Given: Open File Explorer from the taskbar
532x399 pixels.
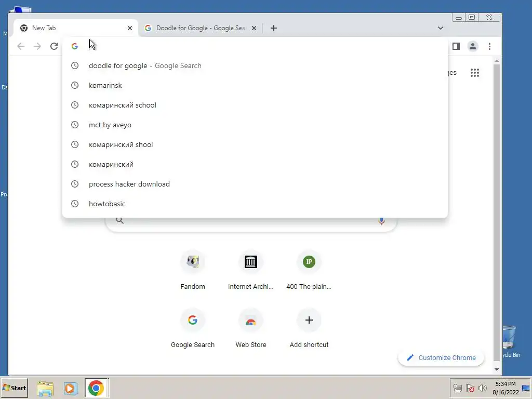Looking at the screenshot, I should tap(45, 388).
